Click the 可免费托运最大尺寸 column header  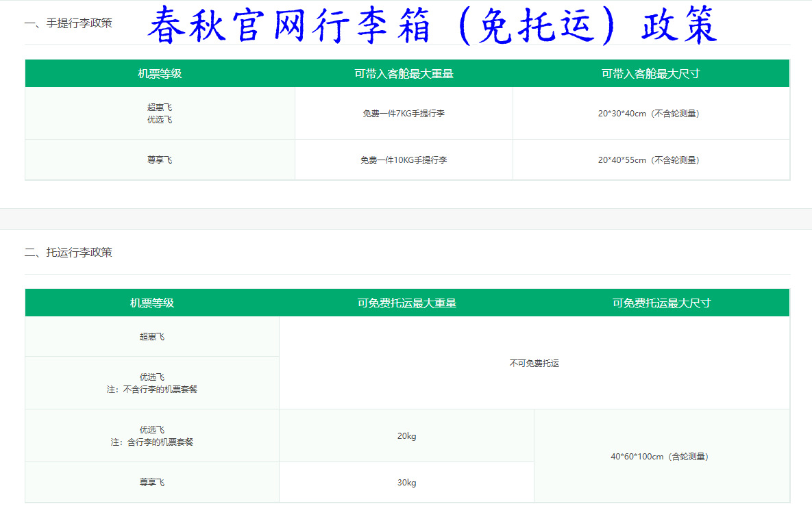pyautogui.click(x=661, y=303)
